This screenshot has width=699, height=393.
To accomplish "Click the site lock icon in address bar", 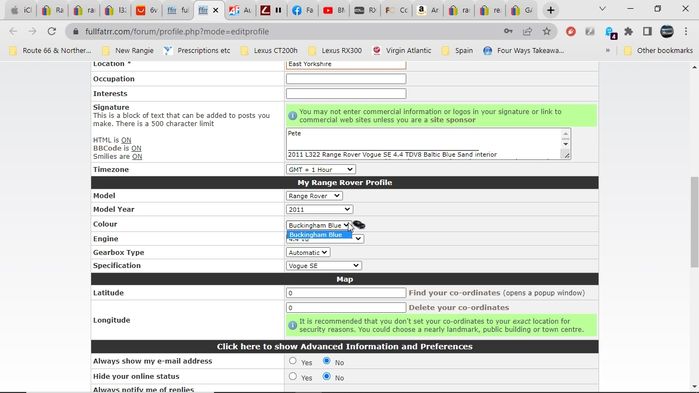I will tap(76, 31).
